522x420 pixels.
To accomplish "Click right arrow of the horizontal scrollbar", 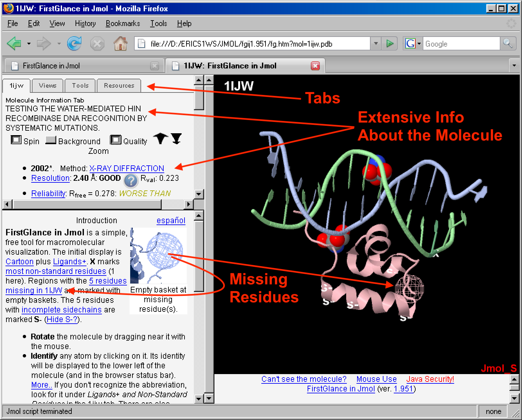I will click(189, 204).
